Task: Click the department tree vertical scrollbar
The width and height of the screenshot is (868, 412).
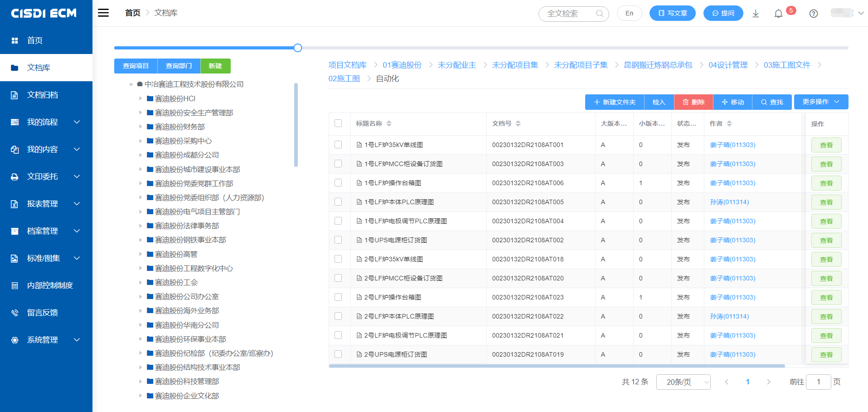Action: pos(296,125)
